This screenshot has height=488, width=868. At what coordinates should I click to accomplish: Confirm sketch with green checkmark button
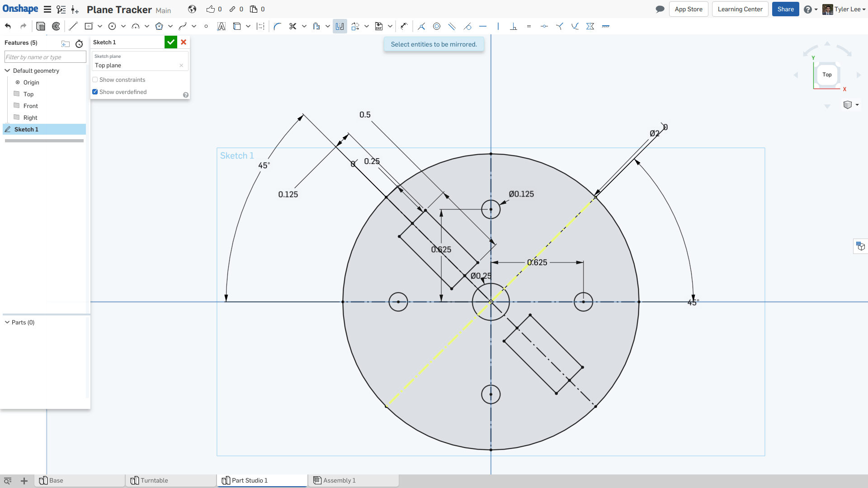point(170,42)
